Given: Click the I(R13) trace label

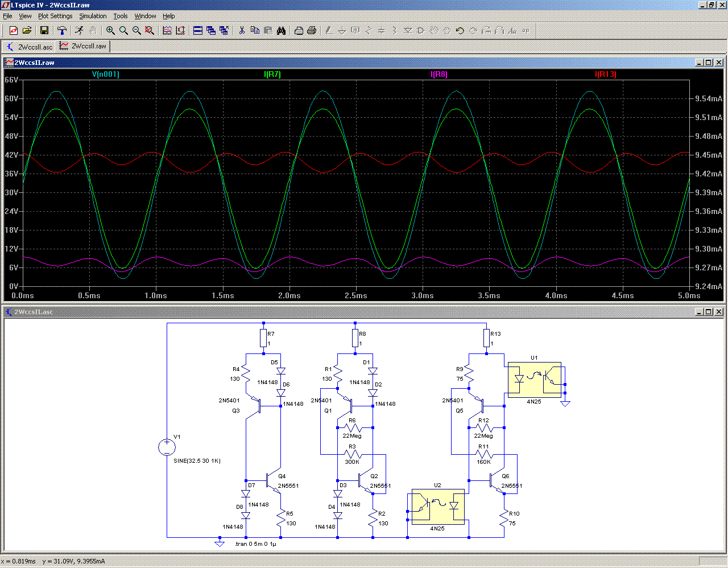Looking at the screenshot, I should 606,74.
